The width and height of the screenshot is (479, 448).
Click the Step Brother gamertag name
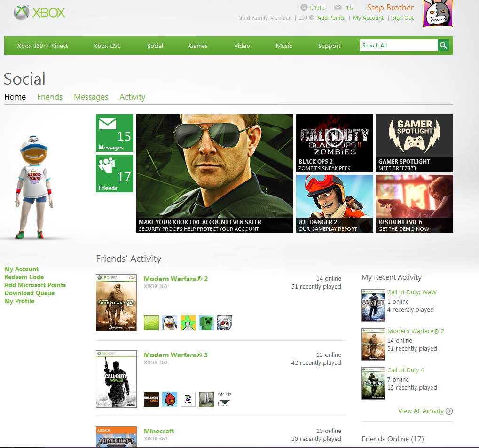tap(390, 8)
